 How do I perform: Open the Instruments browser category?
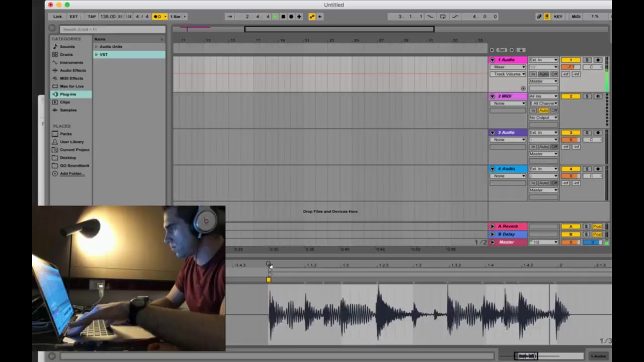click(x=71, y=62)
